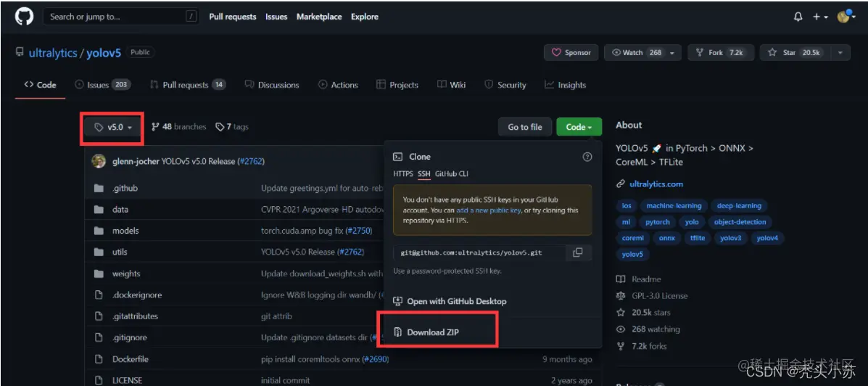Viewport: 868px width, 386px height.
Task: Open the deep-learning topic tag
Action: 738,205
